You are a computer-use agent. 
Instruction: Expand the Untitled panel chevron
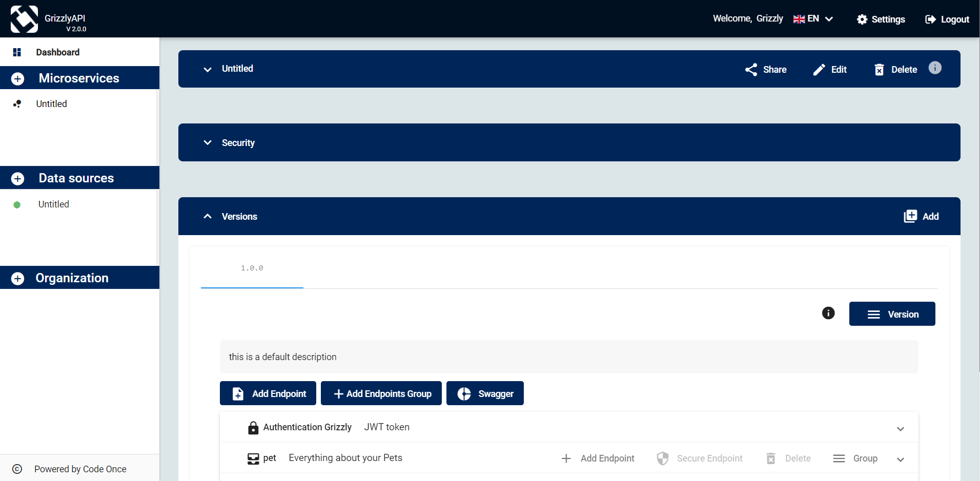tap(208, 69)
